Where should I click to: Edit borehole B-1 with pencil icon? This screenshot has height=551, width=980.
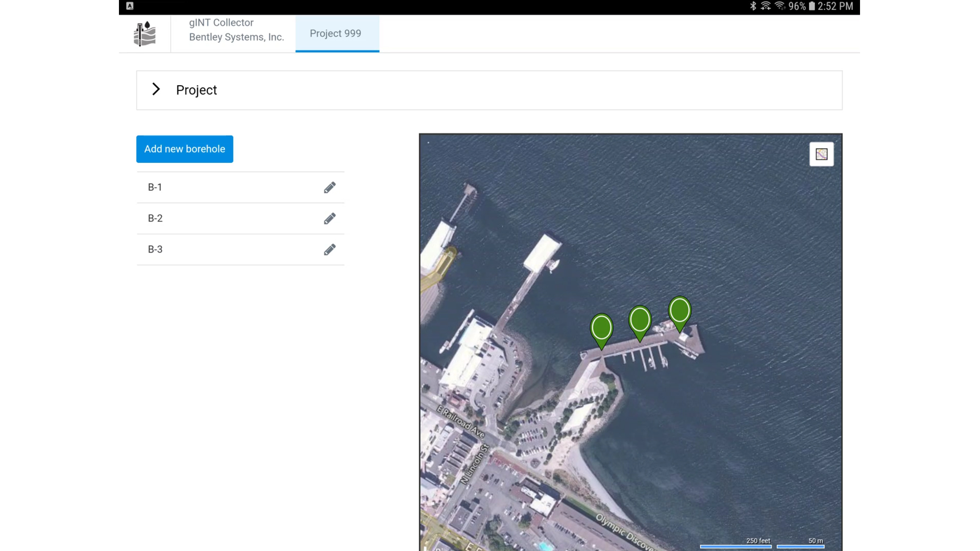330,188
